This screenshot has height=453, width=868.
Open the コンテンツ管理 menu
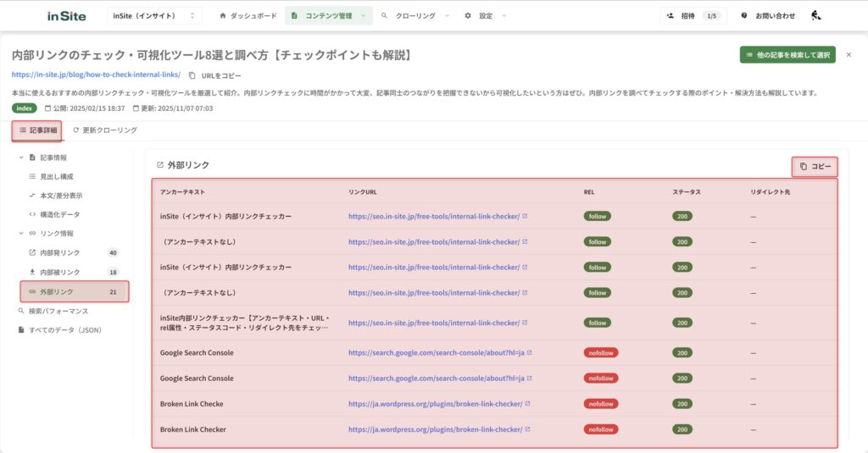coord(329,16)
